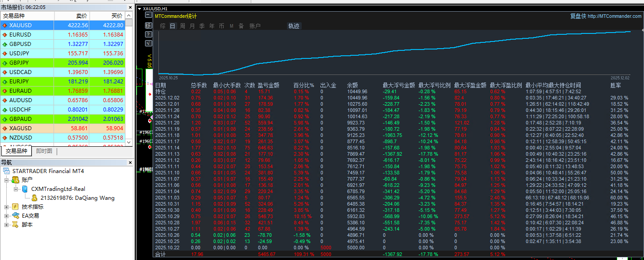Select the 周 weekly statistics tab
644x260 pixels.
point(183,26)
